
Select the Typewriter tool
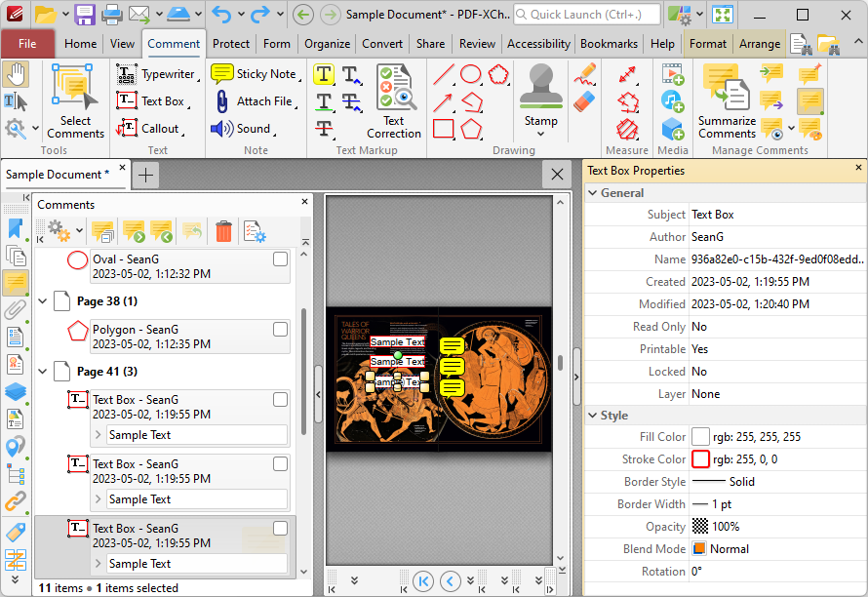157,74
